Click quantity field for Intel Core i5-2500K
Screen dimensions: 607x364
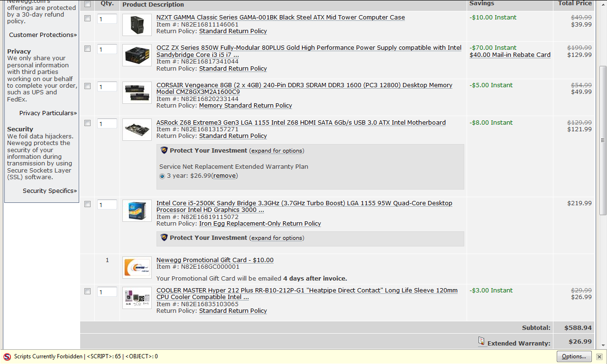click(107, 205)
